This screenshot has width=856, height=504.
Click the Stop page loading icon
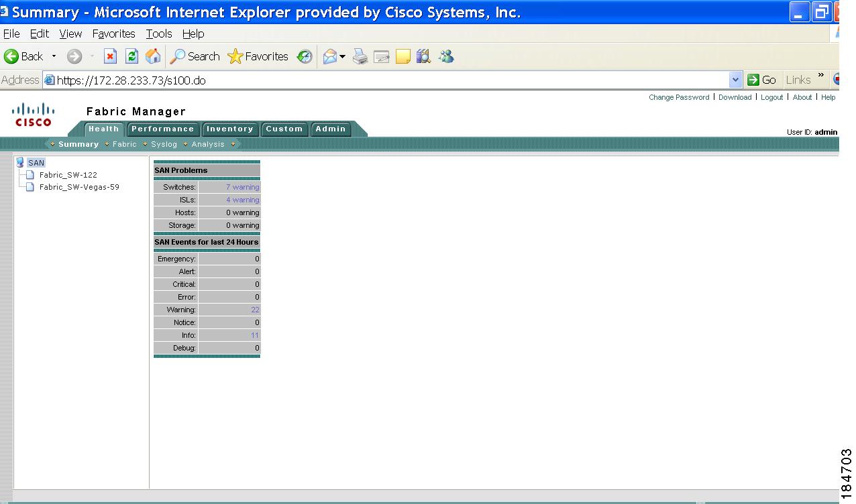pyautogui.click(x=111, y=57)
